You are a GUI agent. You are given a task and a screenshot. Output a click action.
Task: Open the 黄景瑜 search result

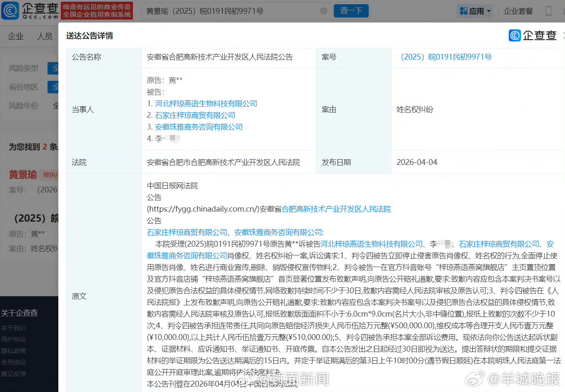23,175
